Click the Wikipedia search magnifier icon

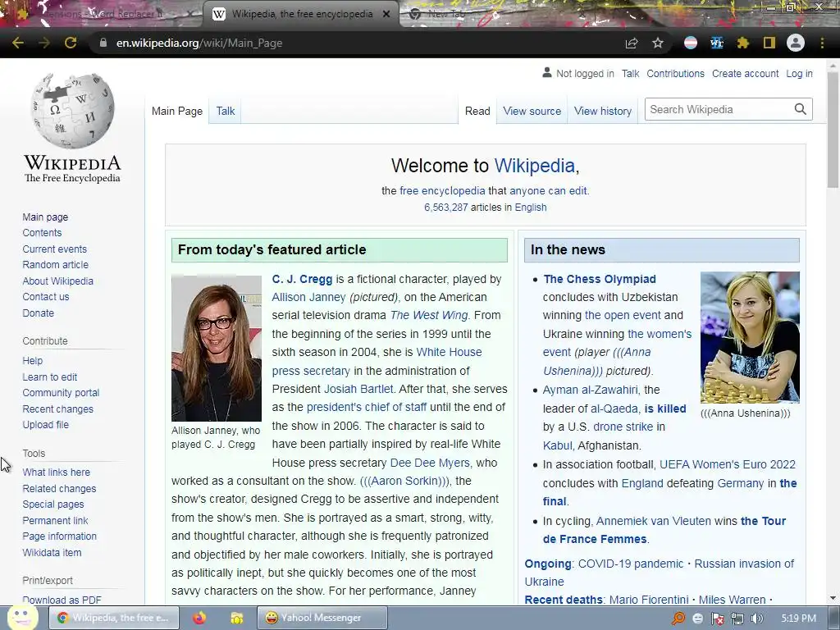pos(801,109)
